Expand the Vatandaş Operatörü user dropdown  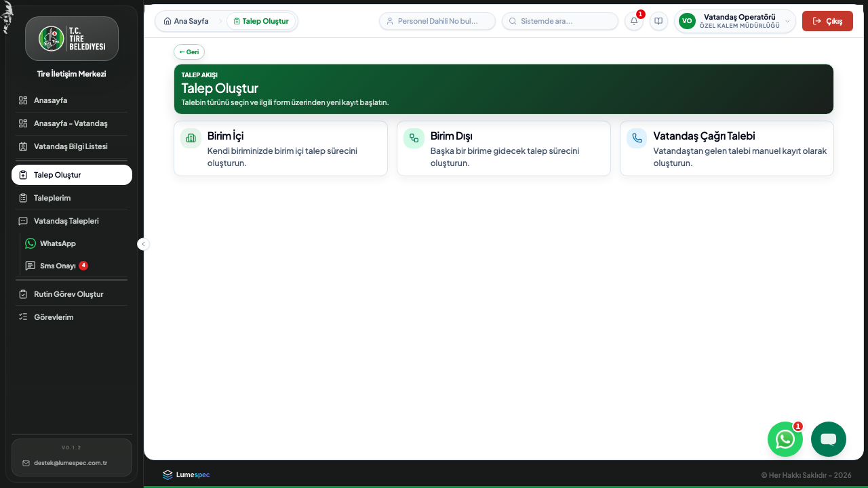734,21
